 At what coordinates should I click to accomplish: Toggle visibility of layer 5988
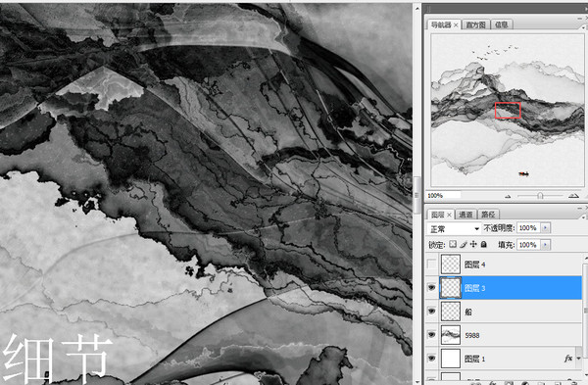pos(431,335)
